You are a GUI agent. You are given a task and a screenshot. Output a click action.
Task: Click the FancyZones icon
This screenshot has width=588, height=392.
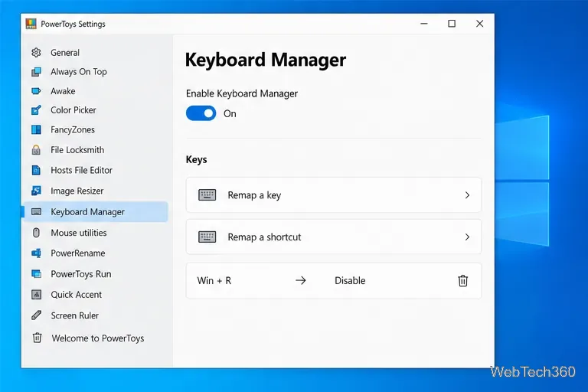point(36,130)
